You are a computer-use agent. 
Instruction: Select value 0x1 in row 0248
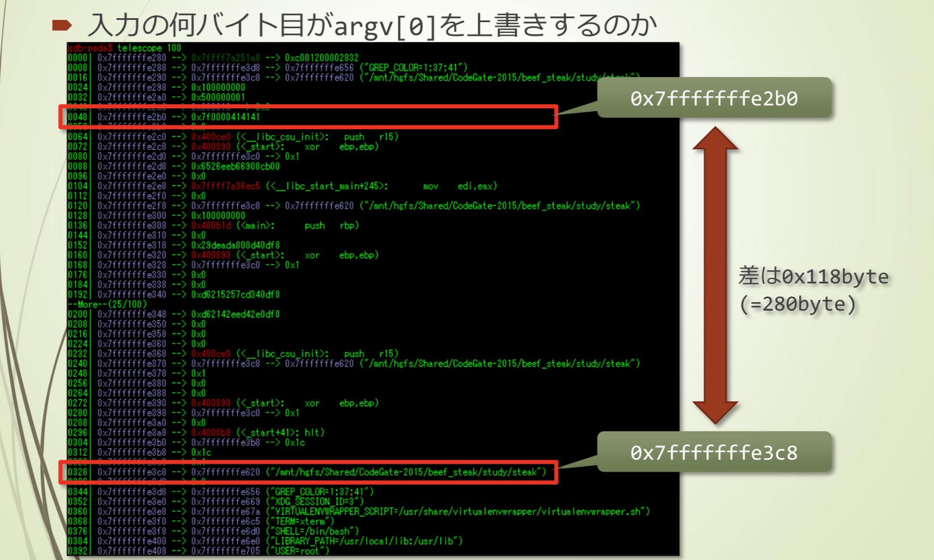198,374
